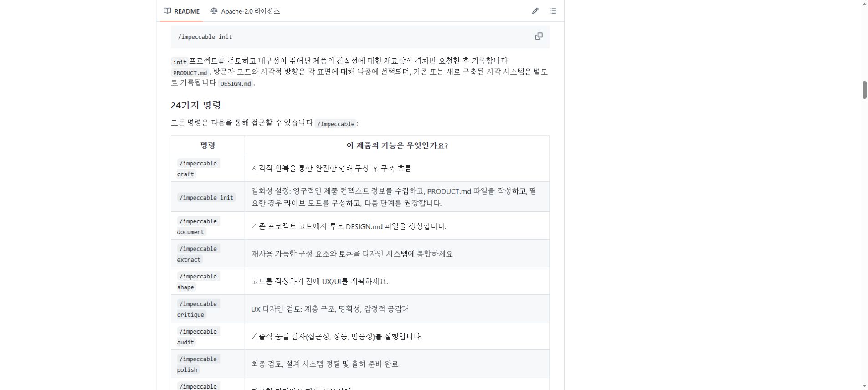The image size is (868, 390).
Task: Click the craft description '시각적 반복을 통한' cell
Action: pyautogui.click(x=397, y=168)
